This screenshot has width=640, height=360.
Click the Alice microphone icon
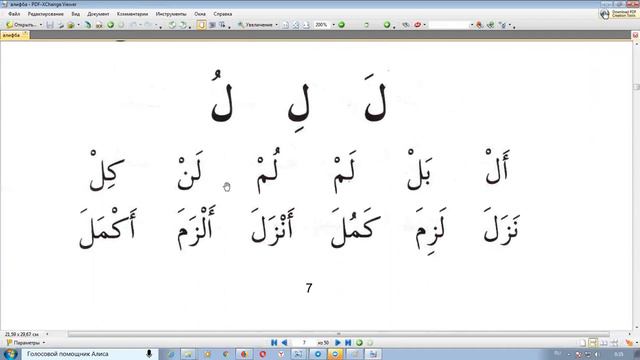pyautogui.click(x=149, y=354)
